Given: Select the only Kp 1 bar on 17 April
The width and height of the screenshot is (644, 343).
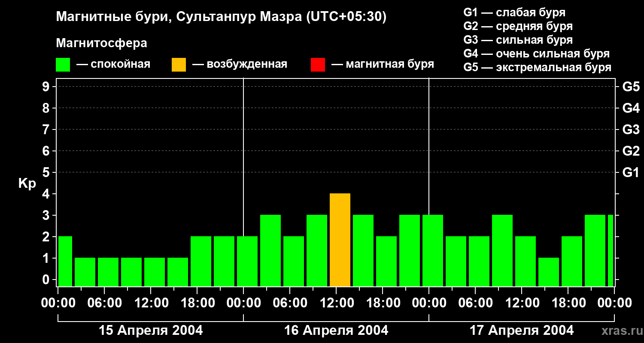Looking at the screenshot, I should coord(549,272).
